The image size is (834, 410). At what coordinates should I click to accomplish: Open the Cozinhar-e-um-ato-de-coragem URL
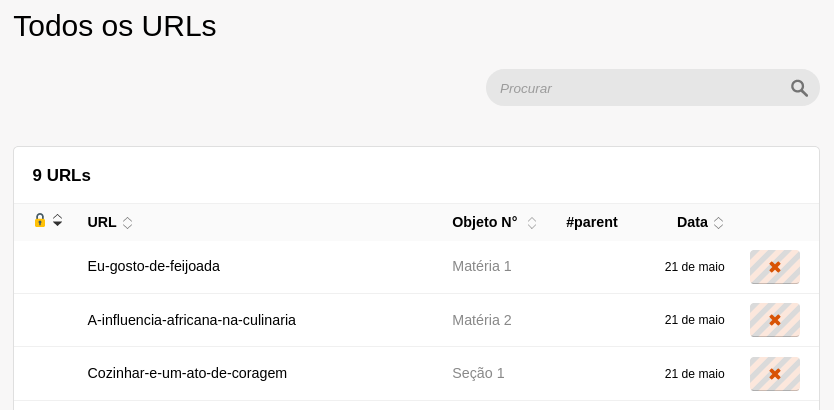click(x=187, y=373)
